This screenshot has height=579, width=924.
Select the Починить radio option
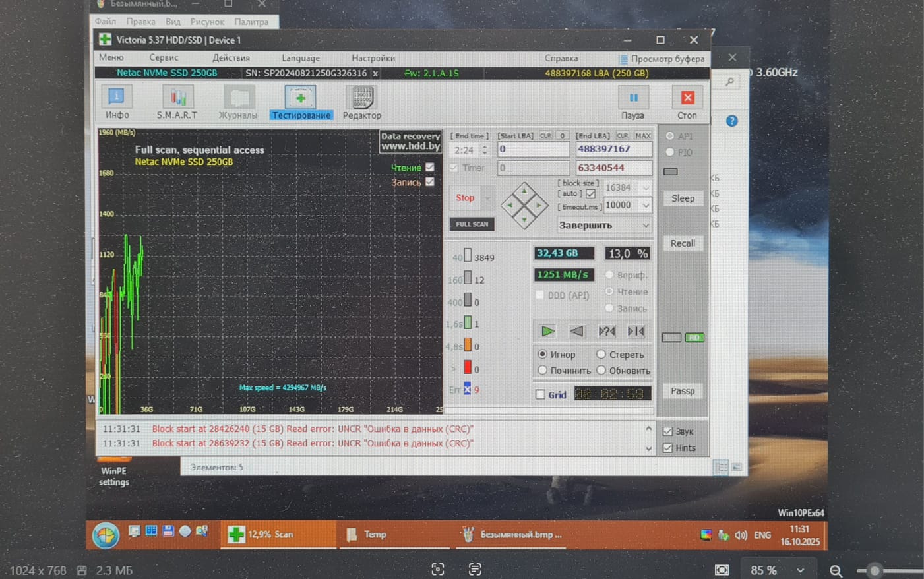click(x=543, y=371)
